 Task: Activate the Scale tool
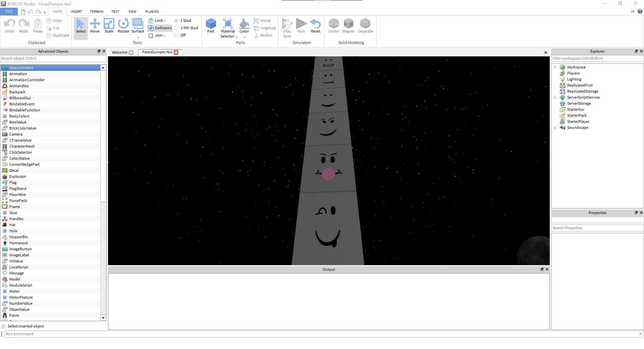(109, 26)
